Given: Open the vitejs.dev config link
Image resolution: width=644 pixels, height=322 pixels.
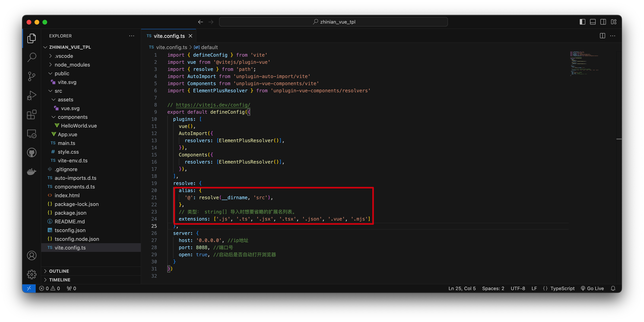Looking at the screenshot, I should click(x=213, y=105).
